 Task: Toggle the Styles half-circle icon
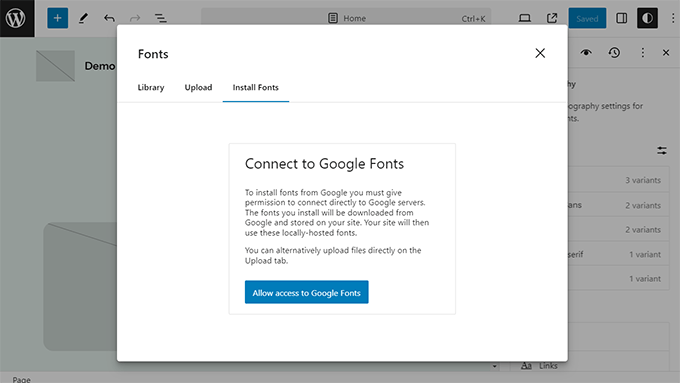(x=647, y=18)
